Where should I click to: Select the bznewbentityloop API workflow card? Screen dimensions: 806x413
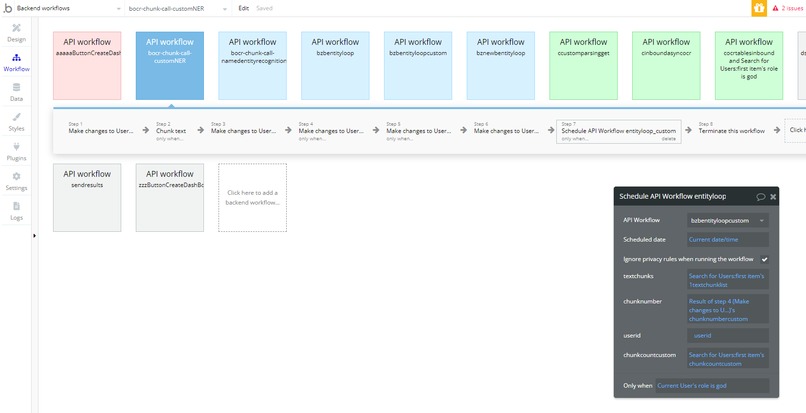pos(501,66)
